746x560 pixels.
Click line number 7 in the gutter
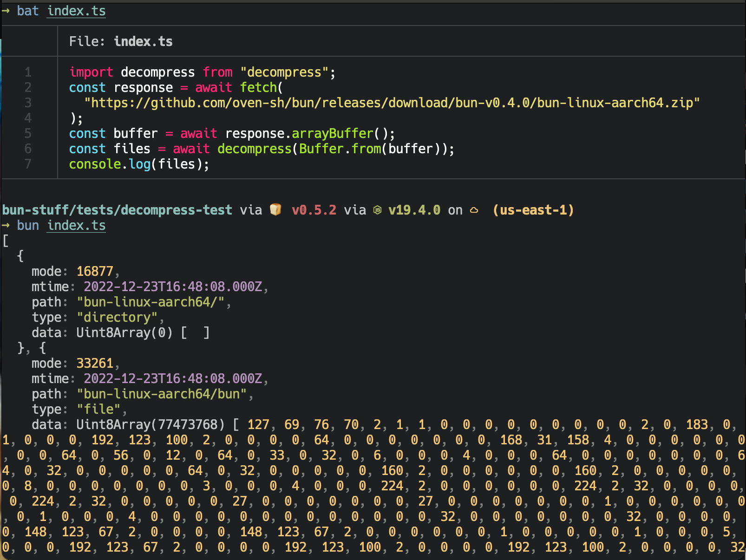point(28,164)
